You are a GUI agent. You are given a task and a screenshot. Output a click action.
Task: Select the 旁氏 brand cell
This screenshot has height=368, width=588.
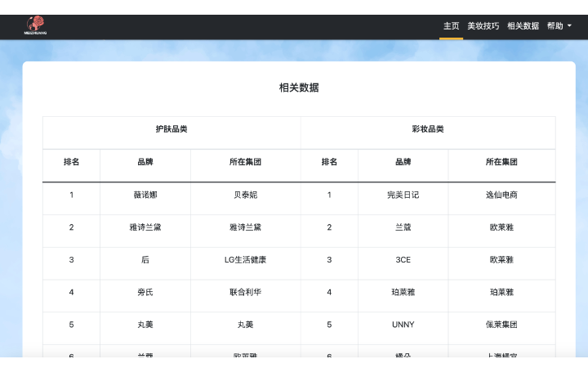[x=145, y=292]
